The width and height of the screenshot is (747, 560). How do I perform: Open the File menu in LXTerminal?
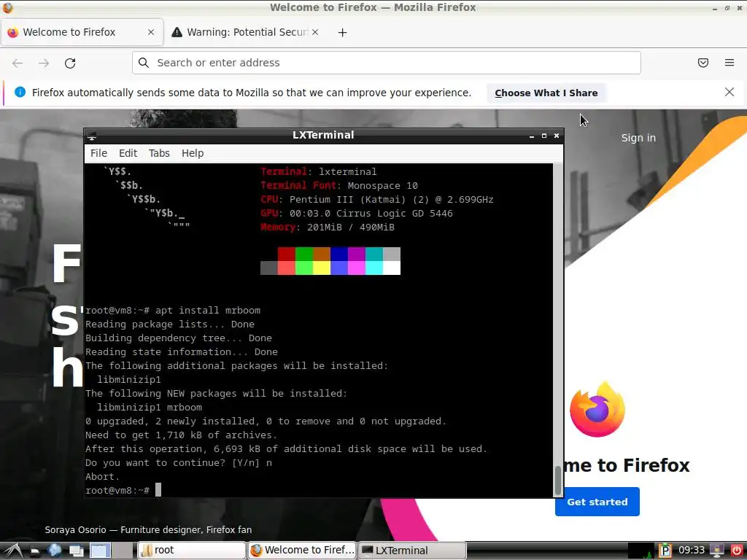98,153
